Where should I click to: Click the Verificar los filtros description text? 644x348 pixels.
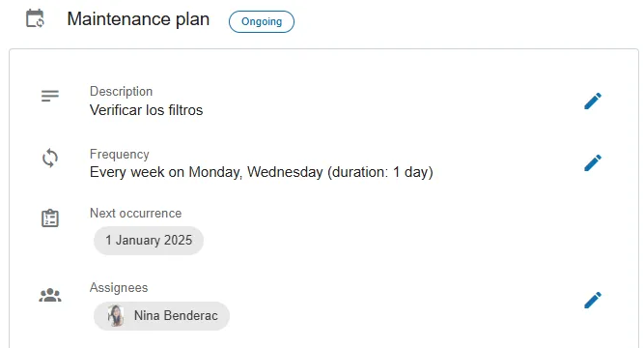tap(146, 110)
